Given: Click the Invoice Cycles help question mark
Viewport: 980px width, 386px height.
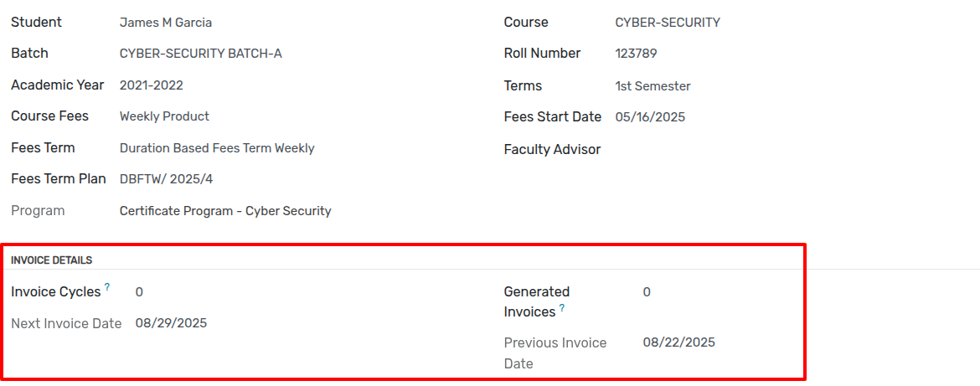Looking at the screenshot, I should coord(107,287).
